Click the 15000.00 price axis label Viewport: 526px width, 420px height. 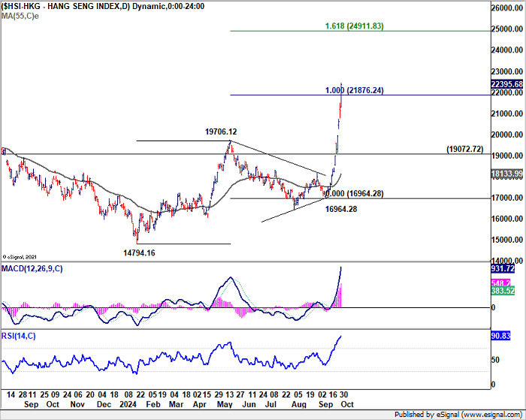point(507,240)
